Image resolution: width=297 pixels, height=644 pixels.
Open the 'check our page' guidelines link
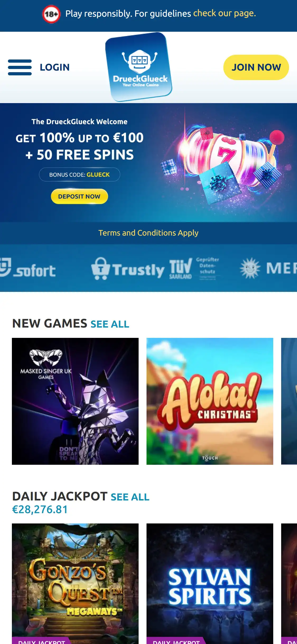[225, 13]
